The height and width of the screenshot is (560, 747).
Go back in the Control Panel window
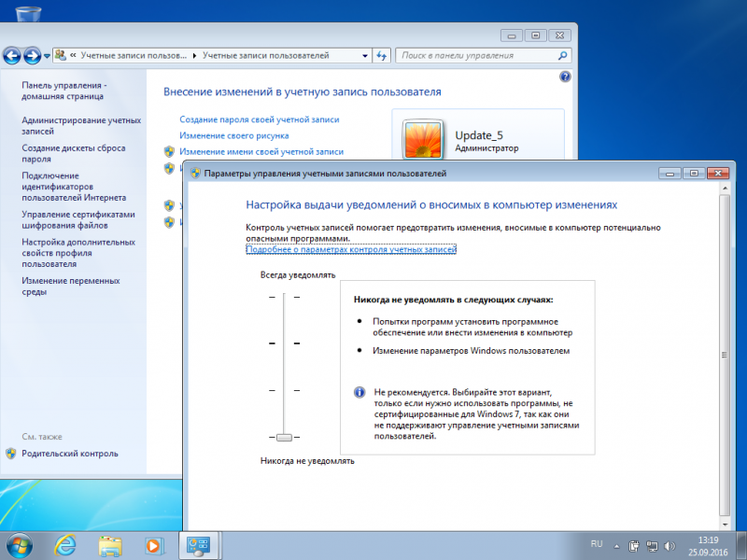[x=12, y=56]
